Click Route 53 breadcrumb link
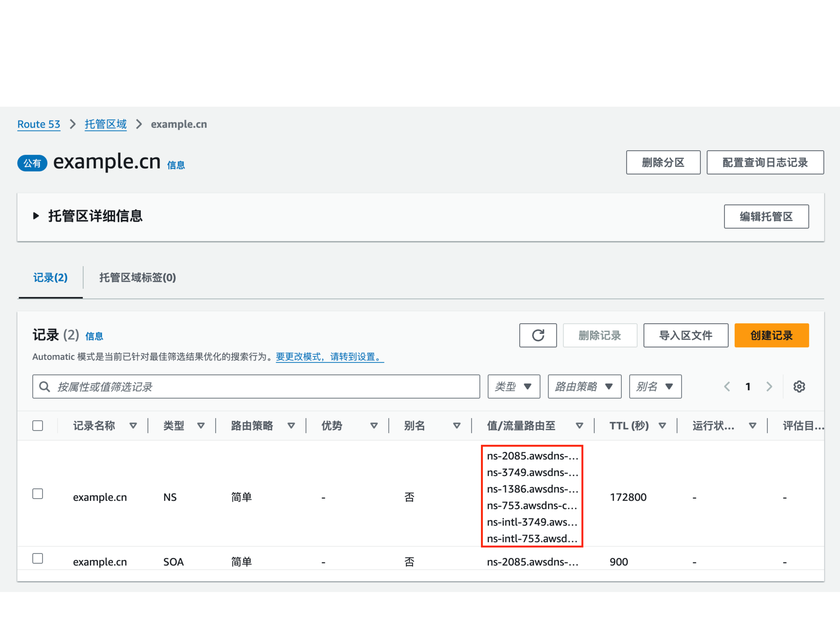Screen dimensions: 840x626 tap(39, 124)
